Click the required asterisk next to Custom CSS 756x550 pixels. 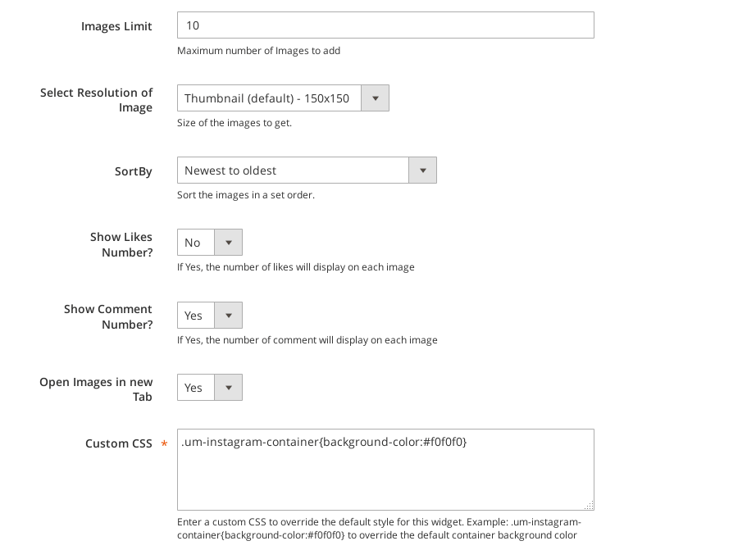tap(164, 443)
